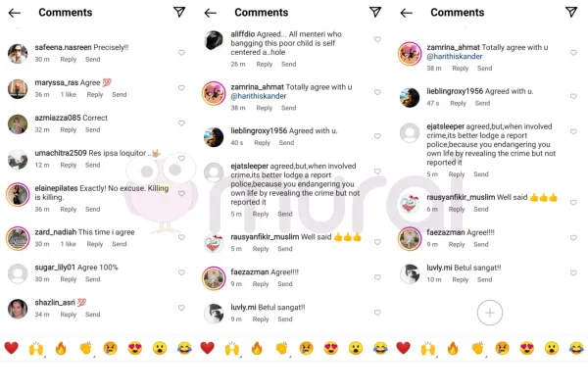Reply to ejatsleeper comment in middle panel

tap(261, 214)
